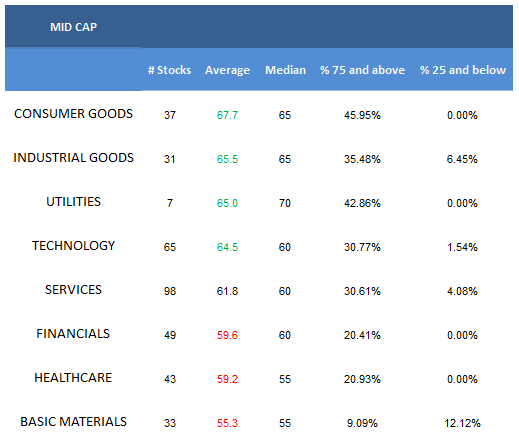The width and height of the screenshot is (519, 440).
Task: Click the % 75 and above header
Action: point(362,70)
